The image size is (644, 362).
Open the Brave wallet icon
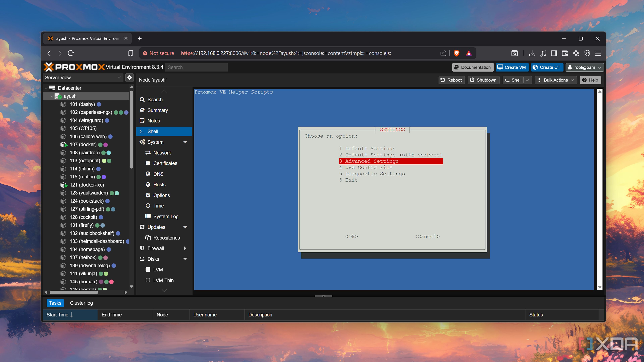click(x=565, y=53)
